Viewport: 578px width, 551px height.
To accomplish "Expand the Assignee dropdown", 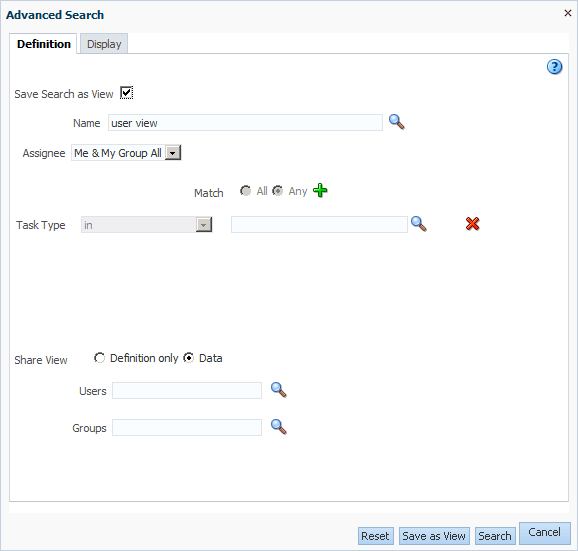I will [x=173, y=153].
